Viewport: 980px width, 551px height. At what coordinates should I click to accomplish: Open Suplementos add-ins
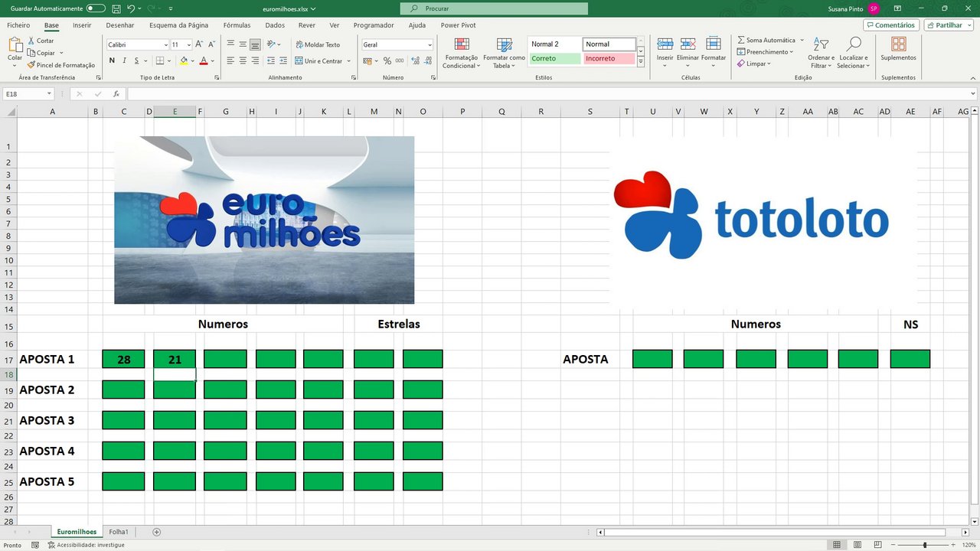[x=898, y=50]
